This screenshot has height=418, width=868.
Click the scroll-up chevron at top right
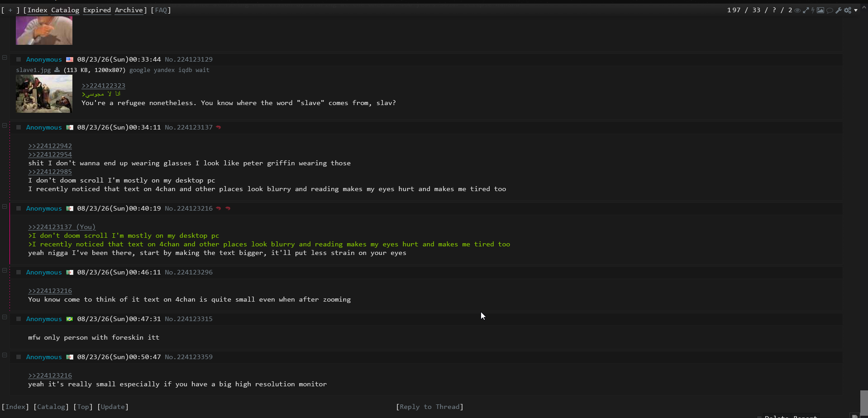pyautogui.click(x=864, y=8)
